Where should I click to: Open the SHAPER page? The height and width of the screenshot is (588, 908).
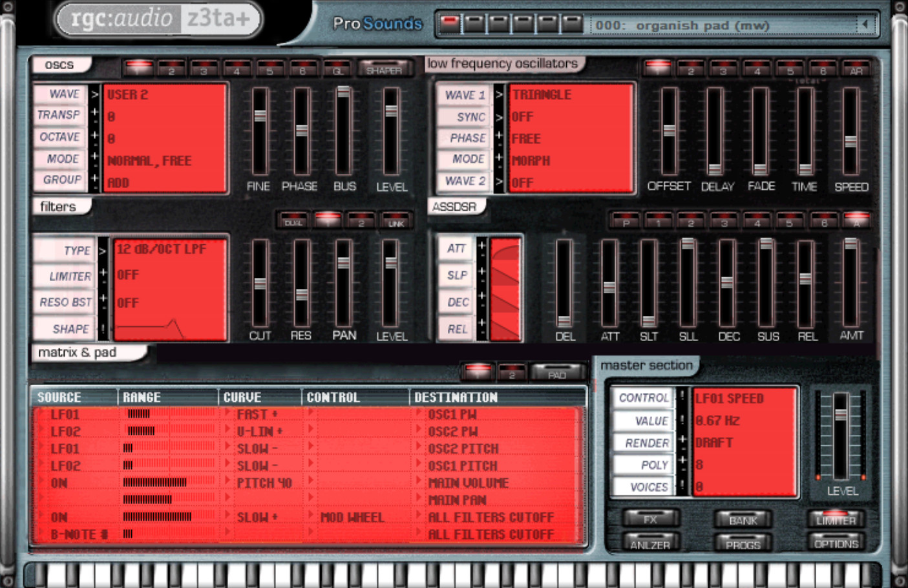pos(384,68)
